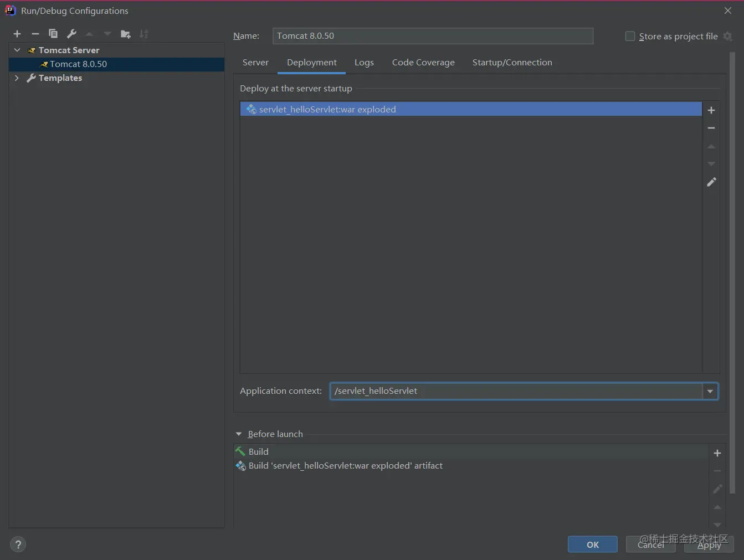Edit selected deployment artifact with pencil icon
Image resolution: width=744 pixels, height=560 pixels.
711,182
